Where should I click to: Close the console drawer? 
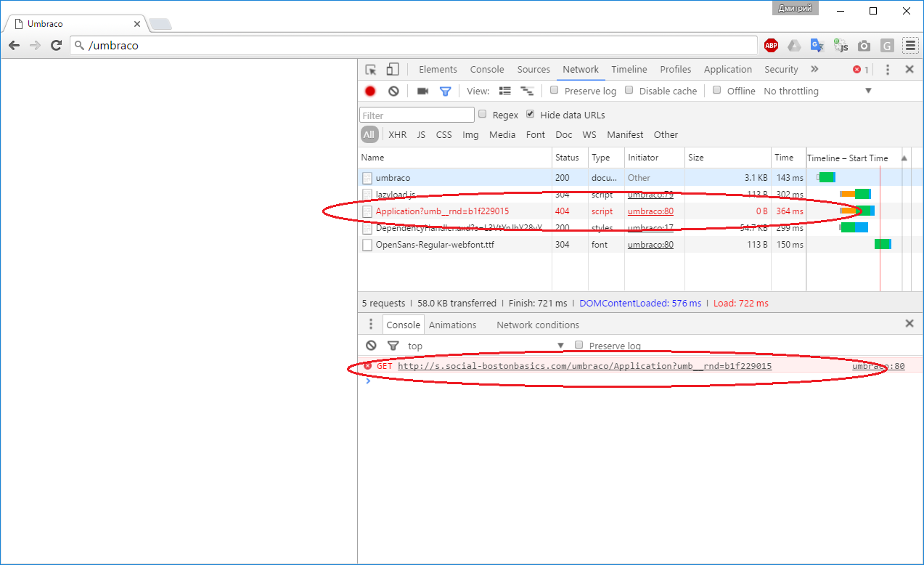coord(909,324)
